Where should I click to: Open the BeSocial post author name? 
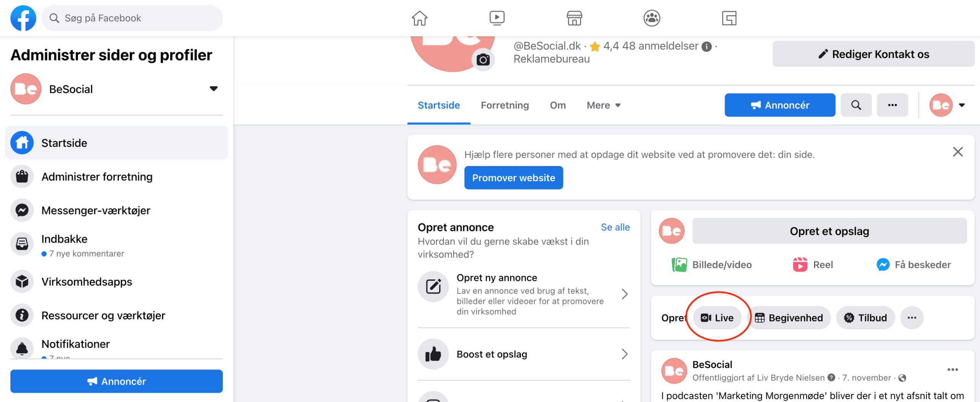tap(712, 365)
